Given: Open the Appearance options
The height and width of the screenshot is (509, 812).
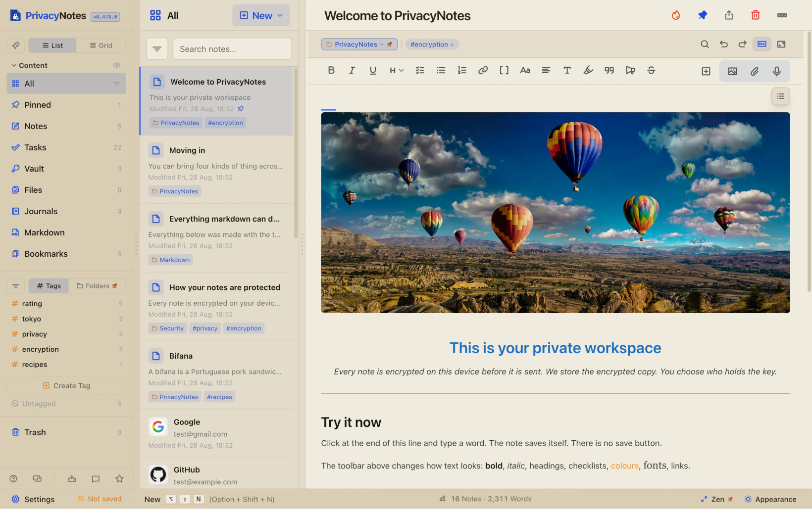Looking at the screenshot, I should pos(770,499).
